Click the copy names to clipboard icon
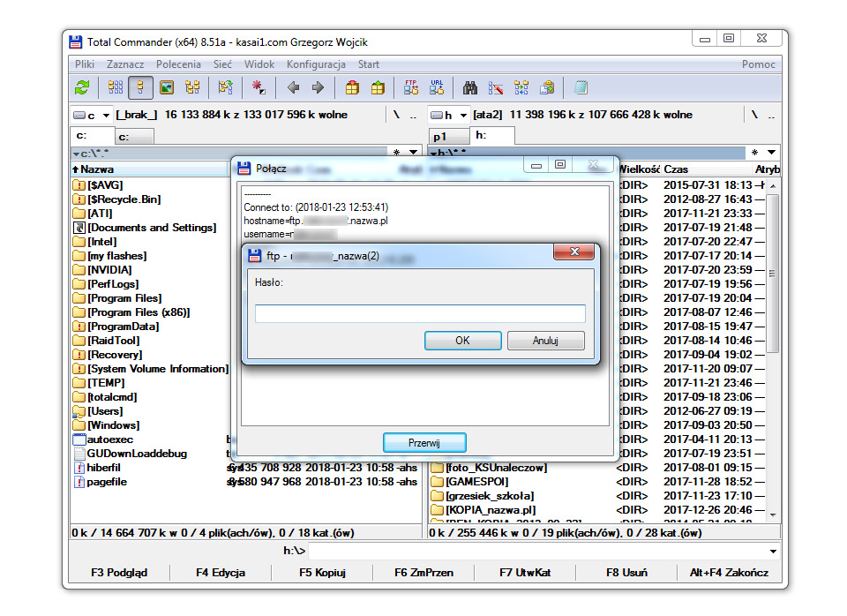847x616 pixels. click(547, 87)
